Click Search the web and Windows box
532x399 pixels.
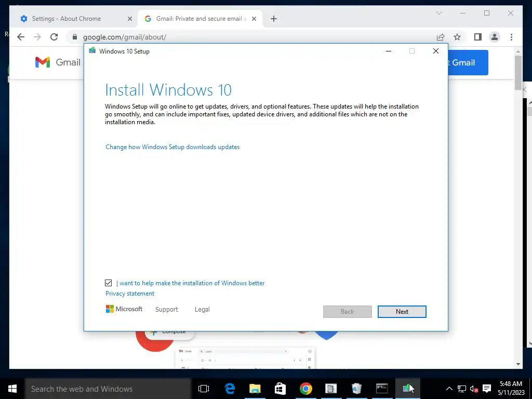click(x=108, y=389)
